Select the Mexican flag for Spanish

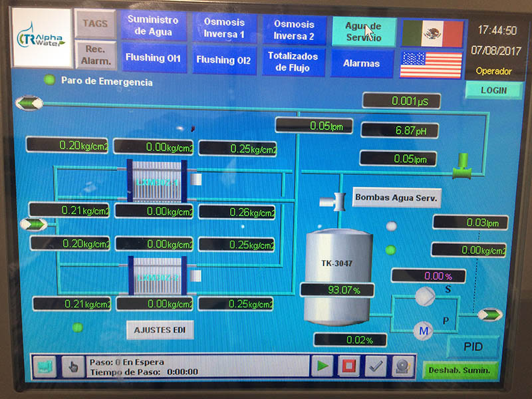[x=432, y=33]
